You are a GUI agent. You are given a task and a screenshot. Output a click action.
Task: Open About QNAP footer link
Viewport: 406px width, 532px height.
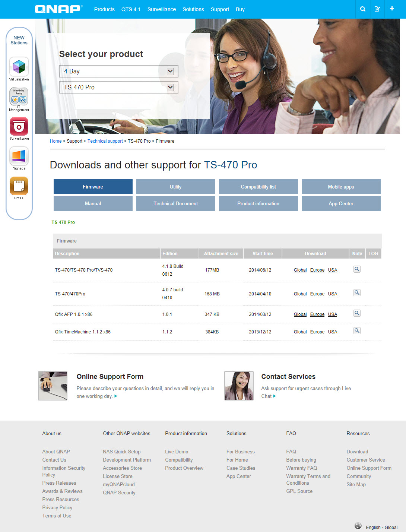[x=56, y=452]
